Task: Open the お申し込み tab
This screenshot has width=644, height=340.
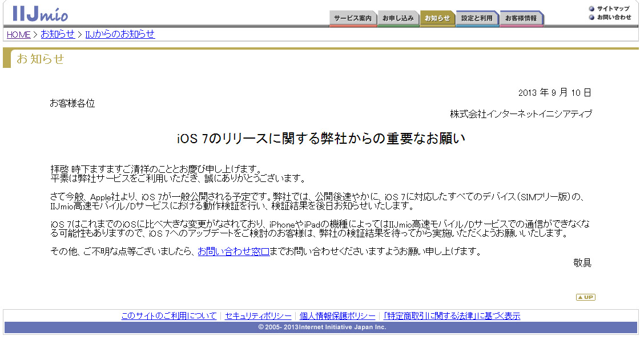Action: click(x=398, y=18)
